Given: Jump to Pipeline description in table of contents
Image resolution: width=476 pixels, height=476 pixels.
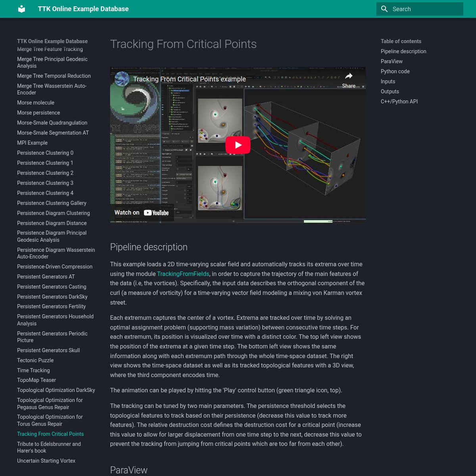Looking at the screenshot, I should pyautogui.click(x=403, y=51).
